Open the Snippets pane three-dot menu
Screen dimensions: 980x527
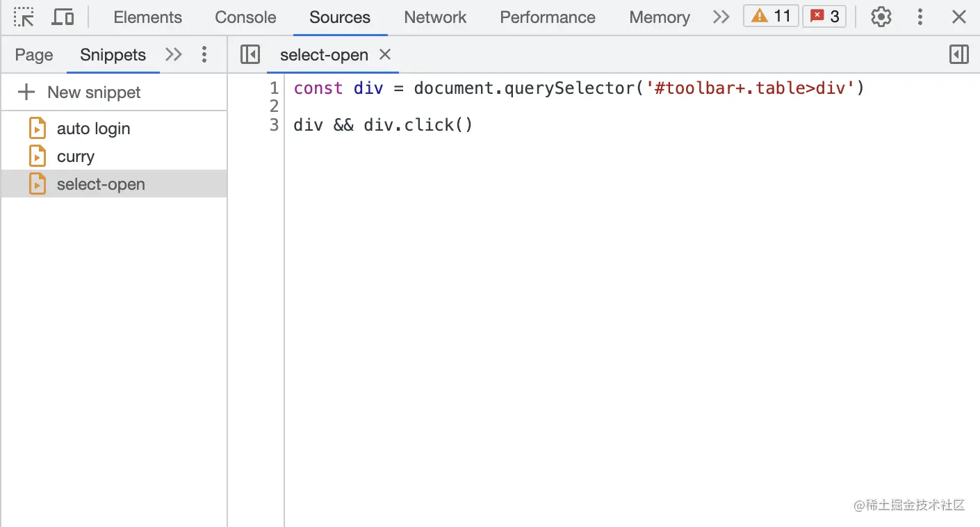point(204,54)
